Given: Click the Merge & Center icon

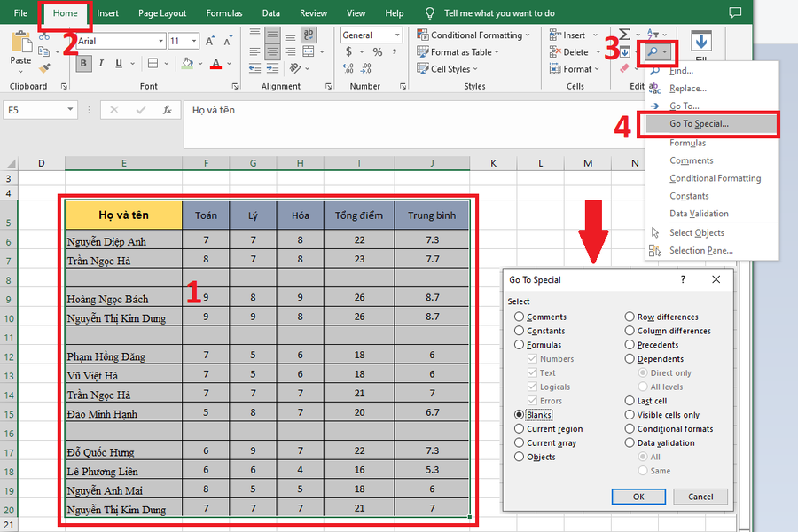Looking at the screenshot, I should pyautogui.click(x=309, y=51).
